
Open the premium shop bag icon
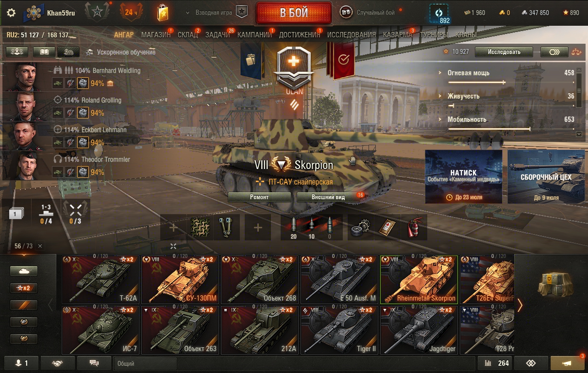(x=163, y=13)
